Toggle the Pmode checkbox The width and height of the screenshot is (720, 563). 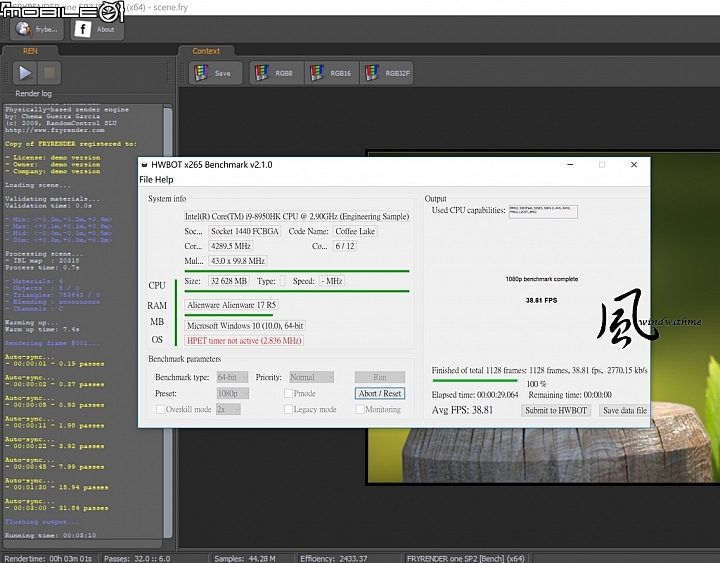pos(288,393)
